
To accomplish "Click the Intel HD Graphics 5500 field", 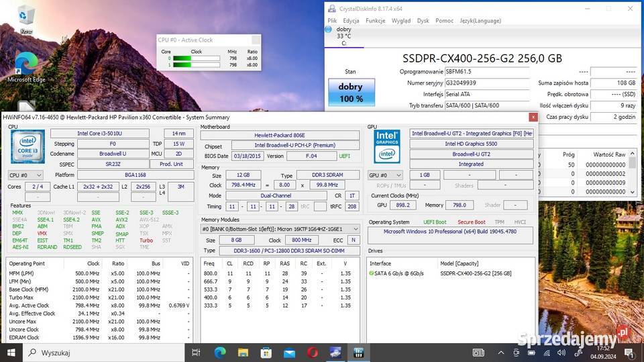I will tap(471, 144).
